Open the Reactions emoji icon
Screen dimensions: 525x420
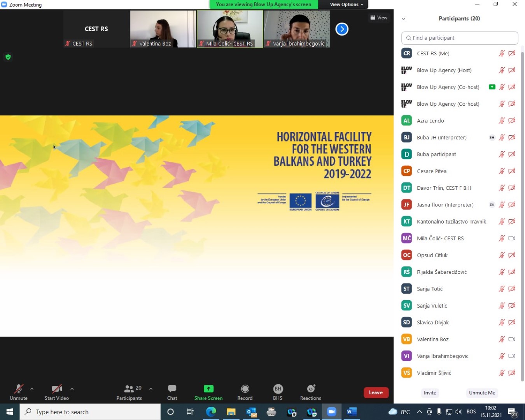[x=311, y=388]
